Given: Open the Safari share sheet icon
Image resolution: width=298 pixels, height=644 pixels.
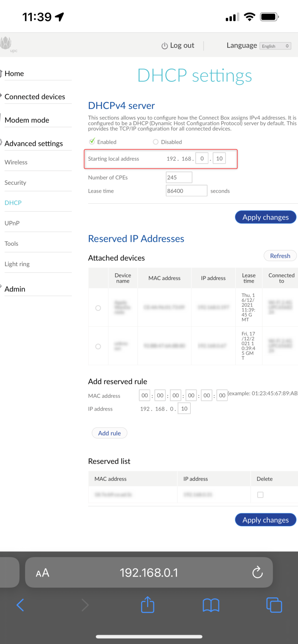Looking at the screenshot, I should 148,605.
